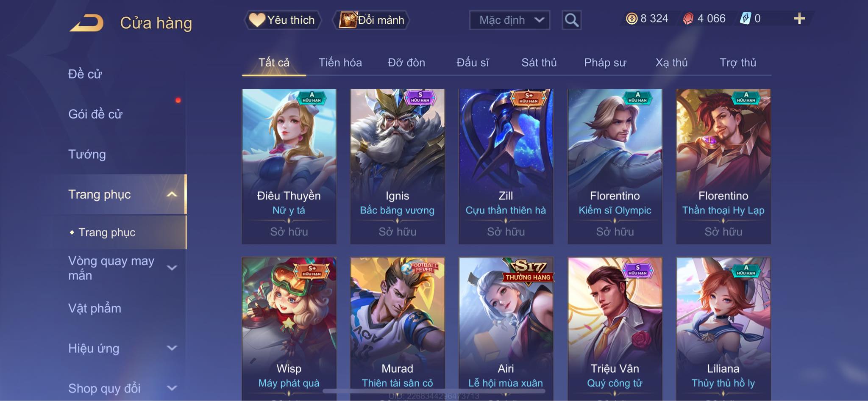Screen dimensions: 868x401
Task: Open Yêu thích heart favorites
Action: (x=282, y=20)
